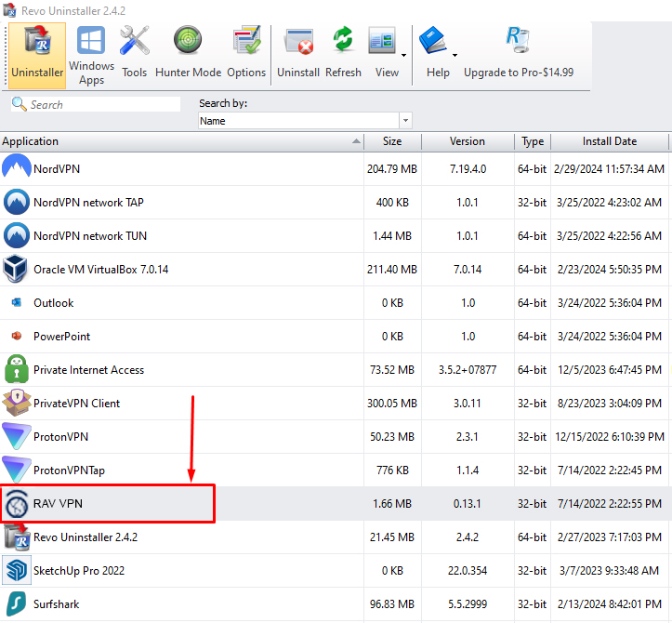The width and height of the screenshot is (672, 623).
Task: Select the Surfshark entry name
Action: pos(56,604)
